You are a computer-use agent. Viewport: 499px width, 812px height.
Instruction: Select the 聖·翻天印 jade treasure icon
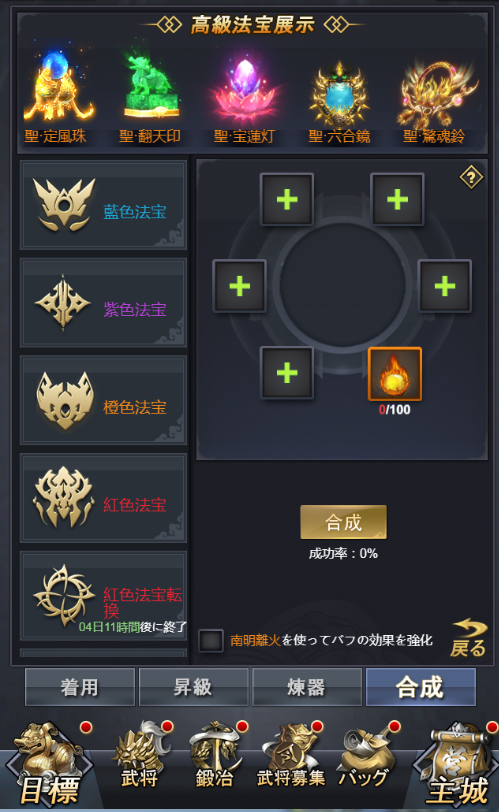point(152,86)
